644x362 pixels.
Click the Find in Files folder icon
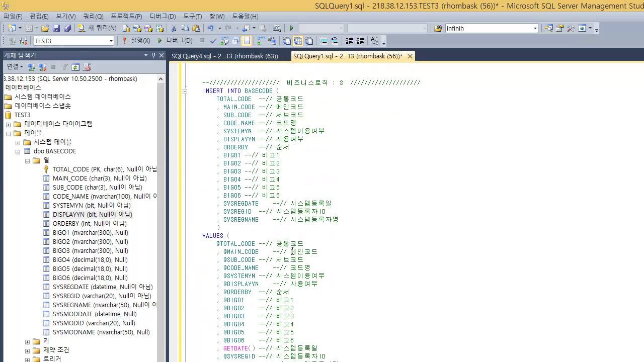(438, 28)
